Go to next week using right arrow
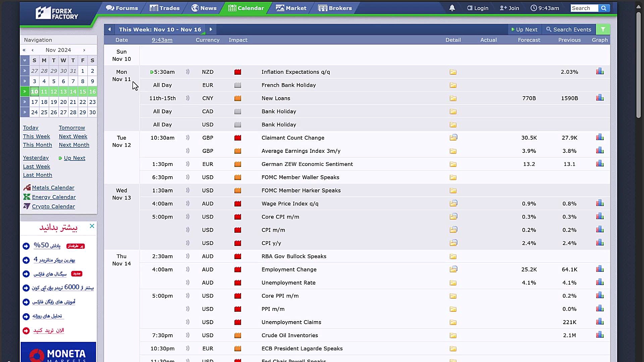 (x=211, y=29)
